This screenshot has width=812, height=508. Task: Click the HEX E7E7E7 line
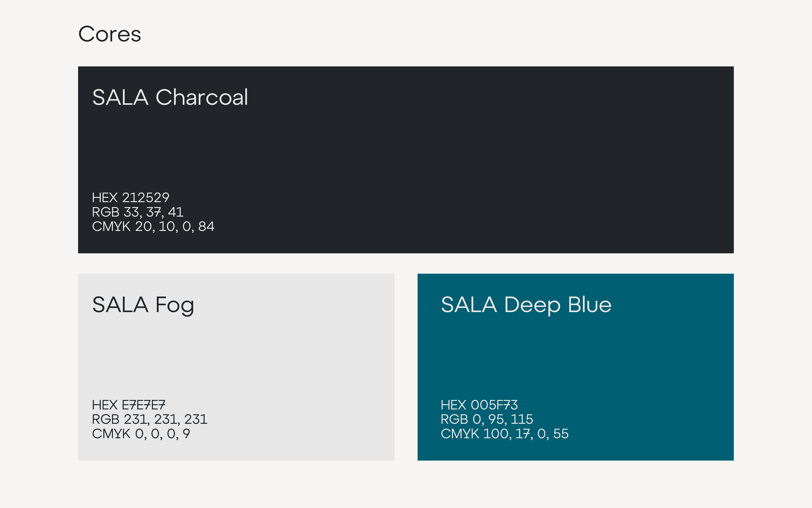(129, 405)
